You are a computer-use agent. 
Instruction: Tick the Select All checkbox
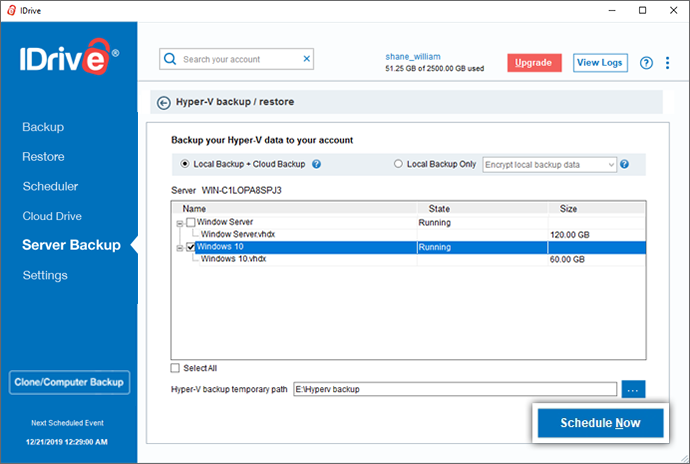tap(175, 368)
